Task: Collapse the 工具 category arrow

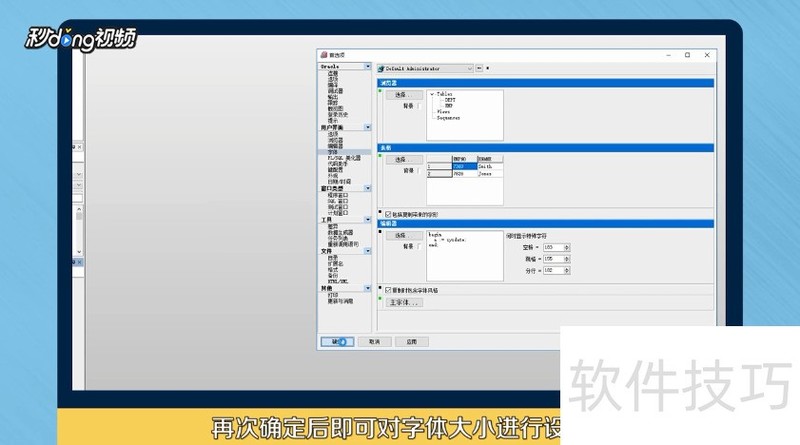Action: click(367, 219)
